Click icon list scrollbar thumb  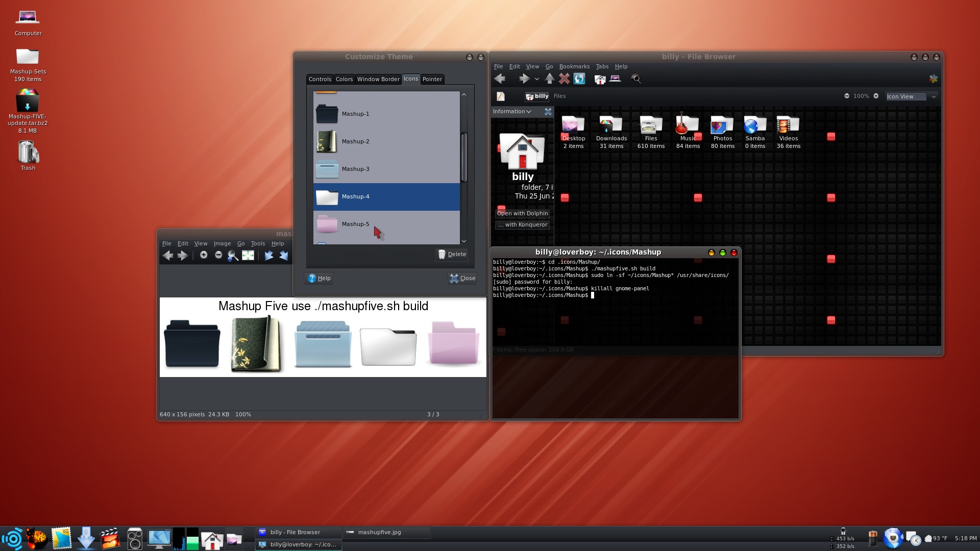click(x=464, y=157)
